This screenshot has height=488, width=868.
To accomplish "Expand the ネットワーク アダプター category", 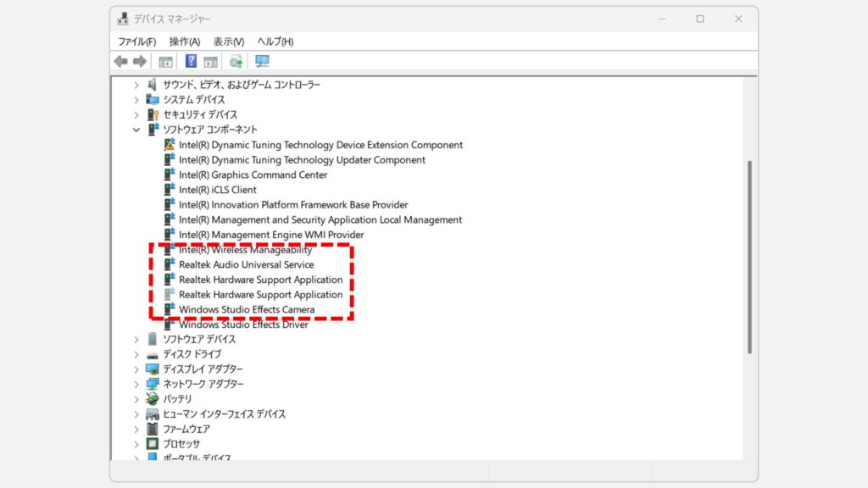I will point(136,384).
